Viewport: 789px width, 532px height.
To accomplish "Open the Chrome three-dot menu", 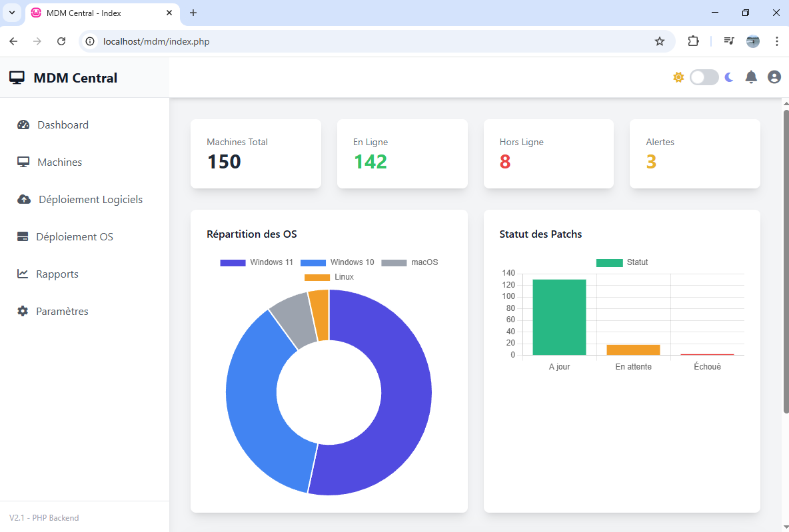I will (777, 41).
